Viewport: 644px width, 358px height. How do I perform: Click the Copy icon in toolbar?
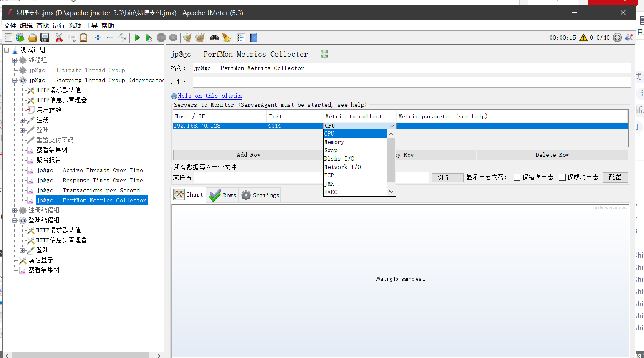tap(71, 38)
